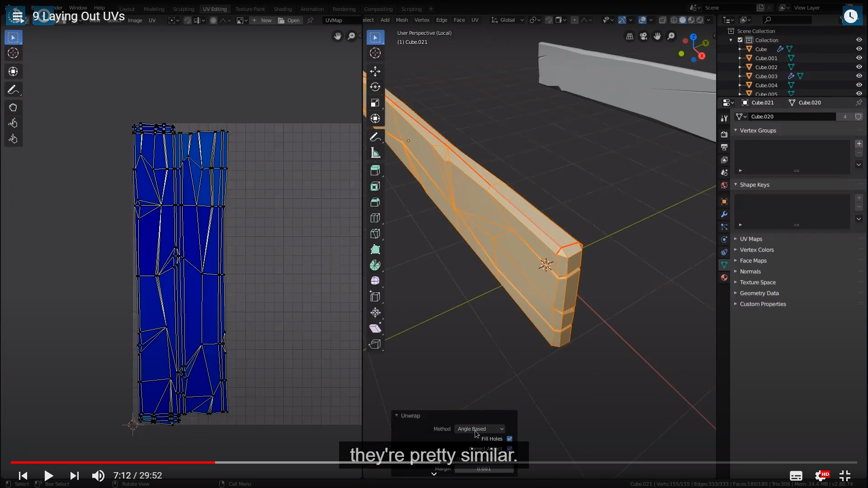The height and width of the screenshot is (488, 868).
Task: Open the Modifier properties wrench tab
Action: click(724, 214)
